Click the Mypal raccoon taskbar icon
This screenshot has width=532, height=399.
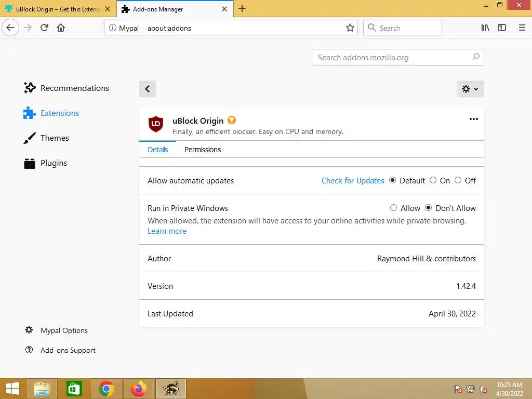click(170, 389)
